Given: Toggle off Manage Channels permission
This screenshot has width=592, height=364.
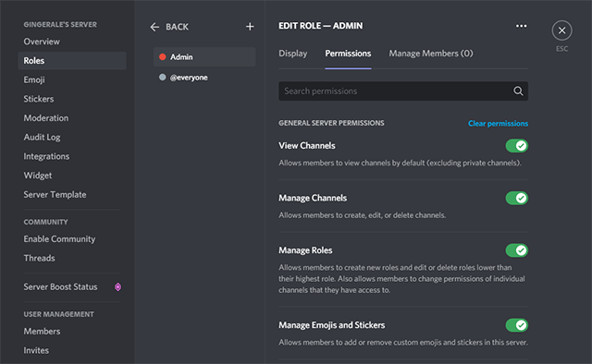Looking at the screenshot, I should tap(516, 198).
